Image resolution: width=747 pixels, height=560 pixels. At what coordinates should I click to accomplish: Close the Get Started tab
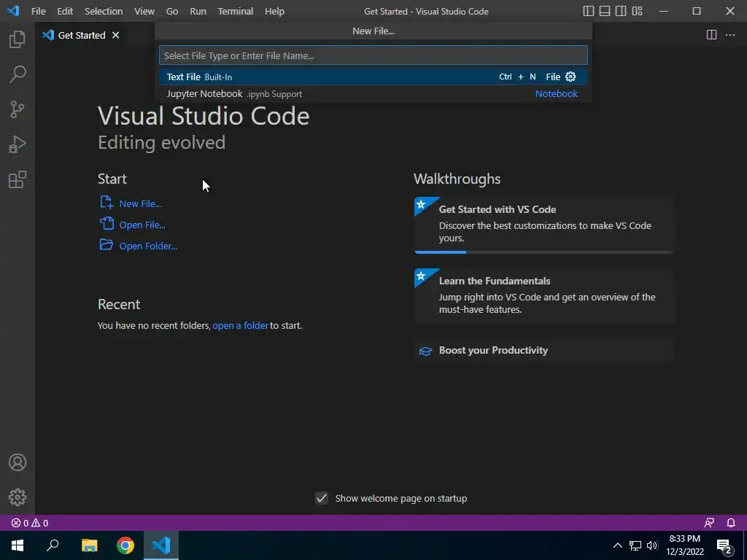coord(115,35)
